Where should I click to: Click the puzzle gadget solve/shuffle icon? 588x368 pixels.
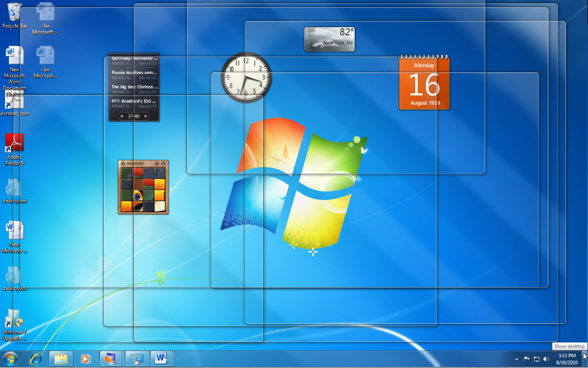tap(163, 163)
